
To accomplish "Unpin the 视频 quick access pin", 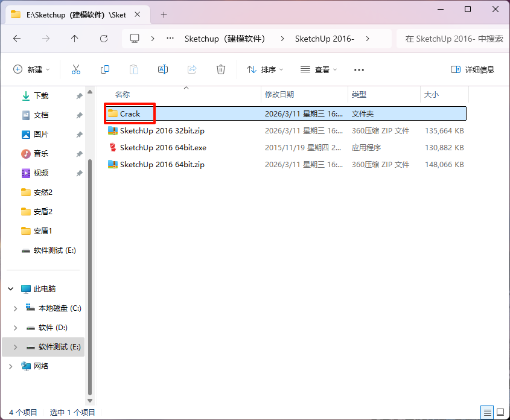I will [x=79, y=173].
